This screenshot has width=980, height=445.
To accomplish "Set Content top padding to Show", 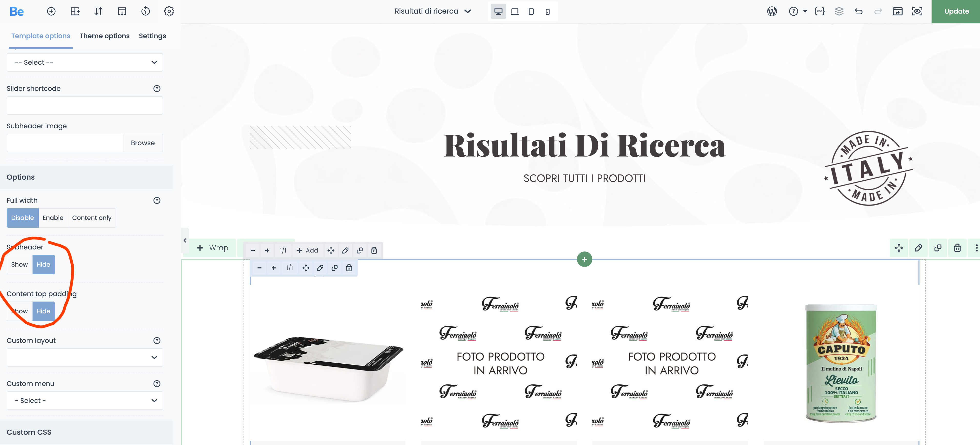I will tap(19, 311).
